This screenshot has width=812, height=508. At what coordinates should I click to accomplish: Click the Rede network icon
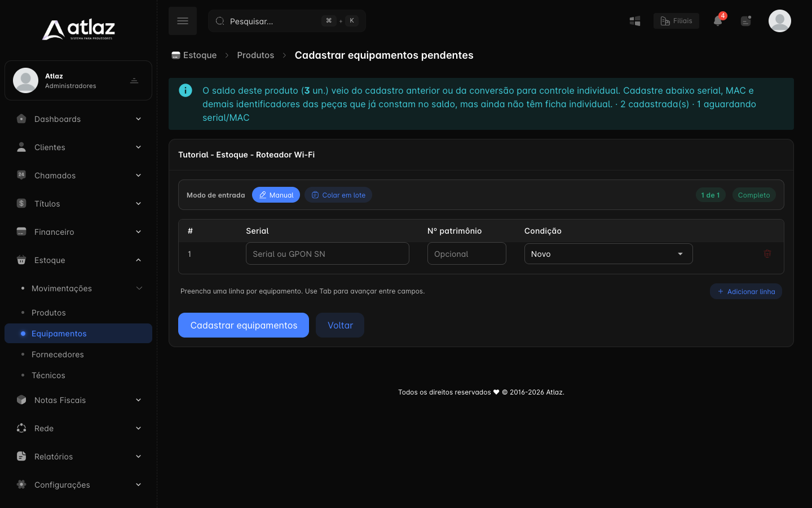click(21, 428)
